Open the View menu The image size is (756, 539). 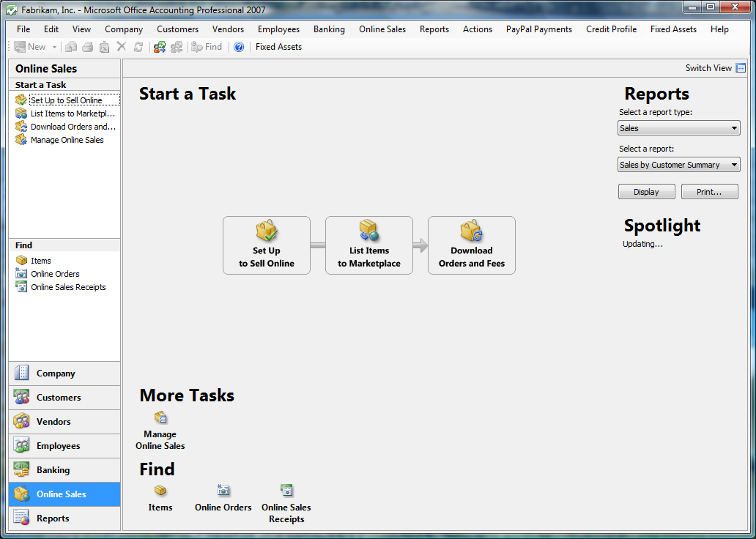81,29
